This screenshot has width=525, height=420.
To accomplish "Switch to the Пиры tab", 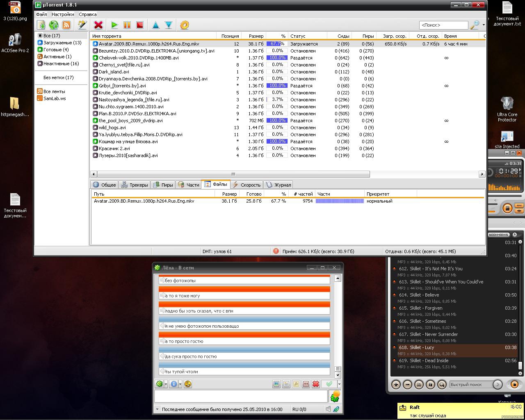I will pyautogui.click(x=163, y=185).
